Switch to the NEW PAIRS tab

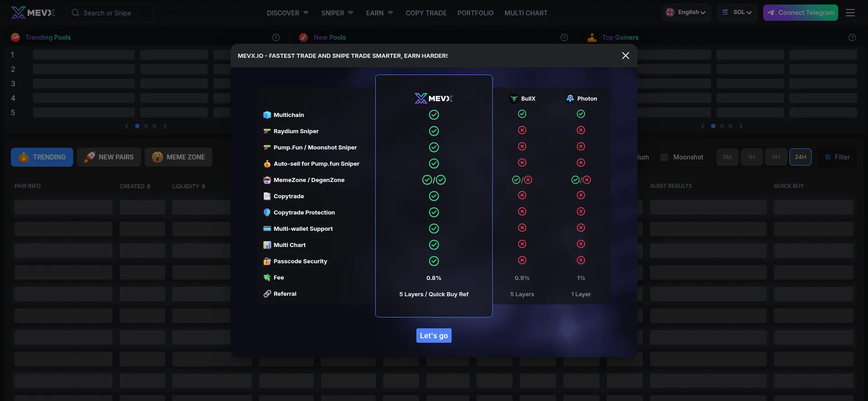pyautogui.click(x=109, y=157)
